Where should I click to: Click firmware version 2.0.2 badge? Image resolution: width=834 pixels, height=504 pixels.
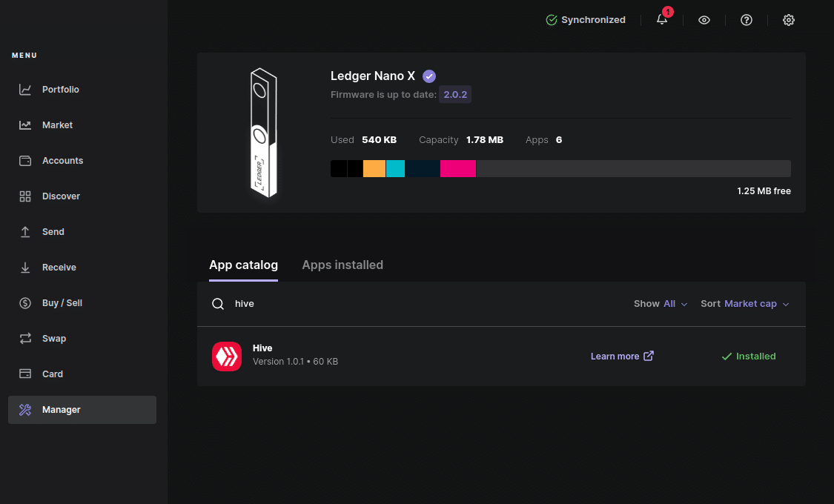point(455,95)
